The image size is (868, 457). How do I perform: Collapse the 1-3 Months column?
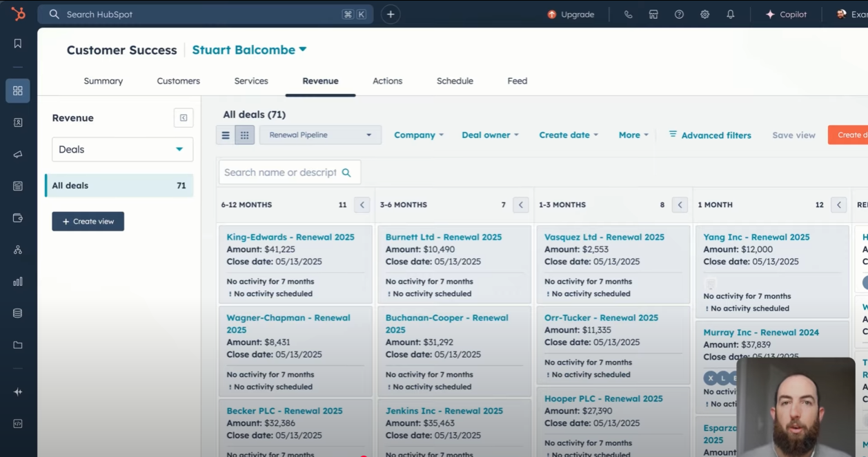(x=680, y=205)
